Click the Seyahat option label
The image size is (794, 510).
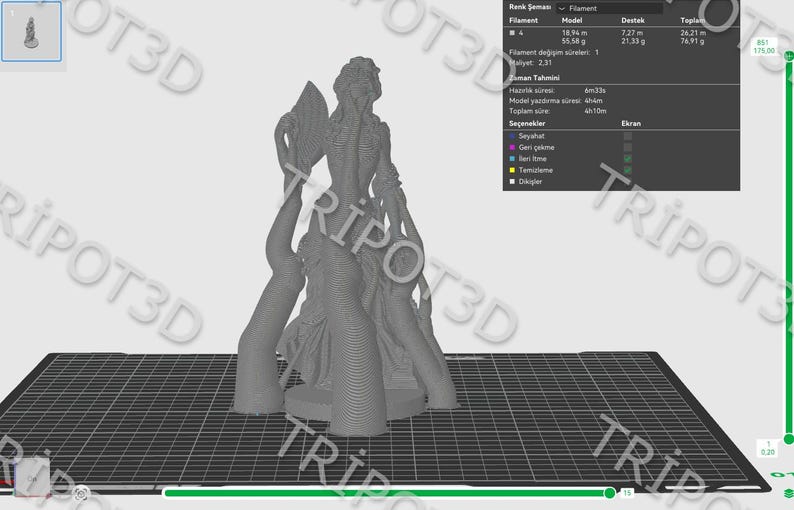click(x=531, y=136)
